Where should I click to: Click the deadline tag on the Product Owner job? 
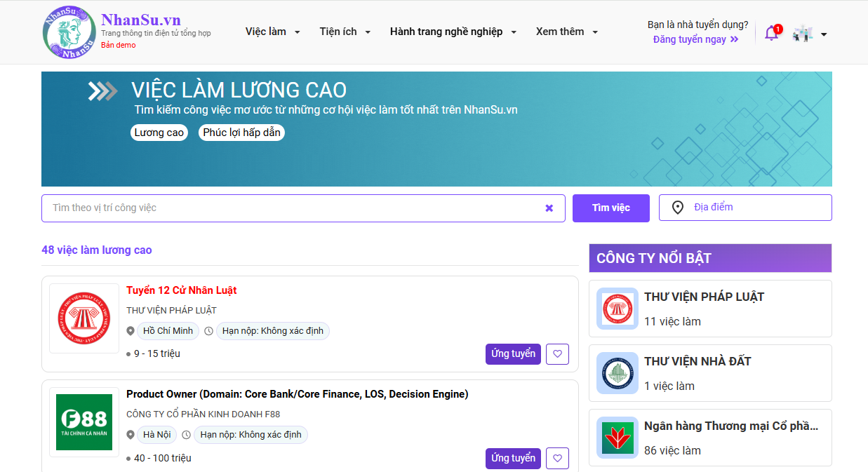click(x=251, y=435)
